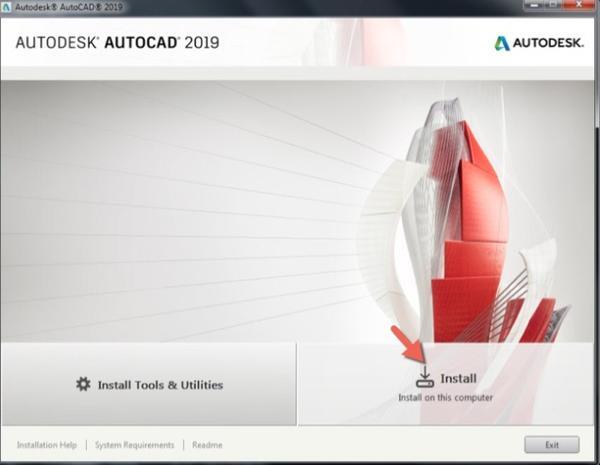Click the Install download icon
Viewport: 600px width, 465px height.
coord(425,377)
